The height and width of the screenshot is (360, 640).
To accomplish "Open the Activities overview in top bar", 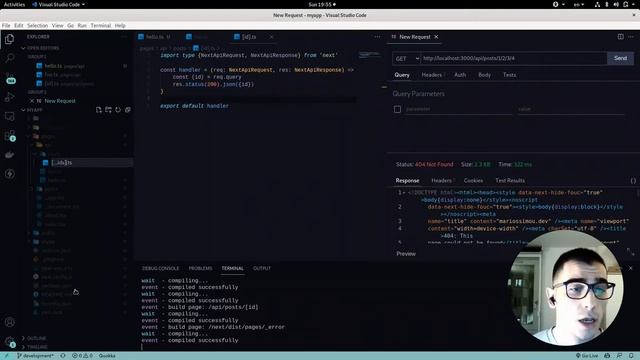I will coord(14,4).
